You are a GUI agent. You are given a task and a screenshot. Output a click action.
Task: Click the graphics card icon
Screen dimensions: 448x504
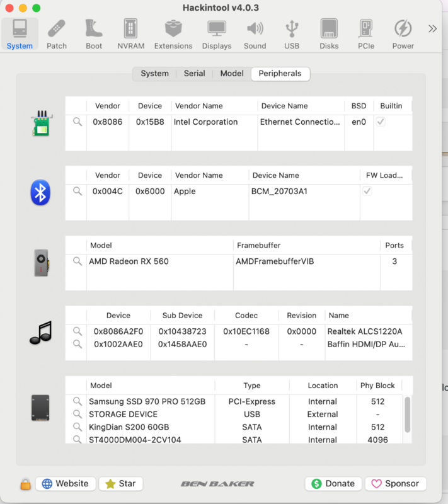coord(42,263)
